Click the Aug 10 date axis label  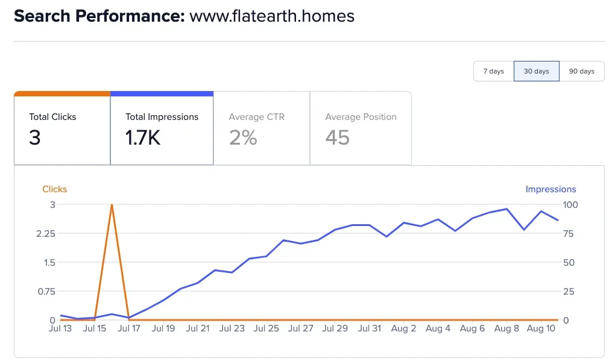[541, 329]
